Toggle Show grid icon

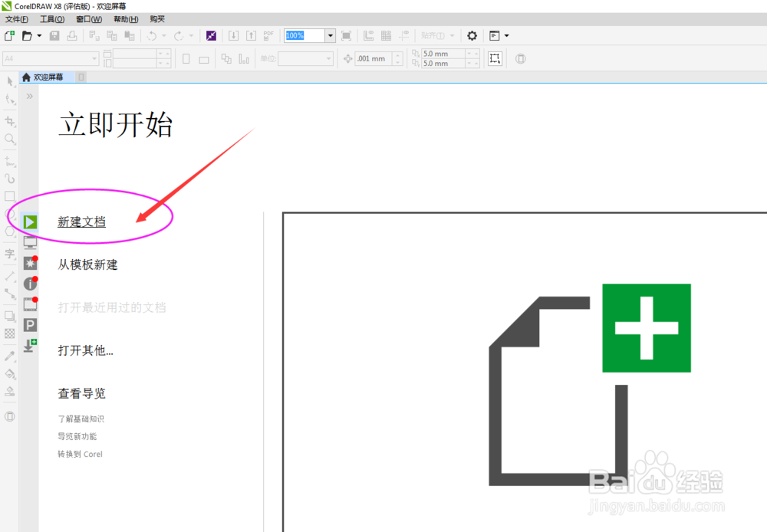(x=386, y=36)
